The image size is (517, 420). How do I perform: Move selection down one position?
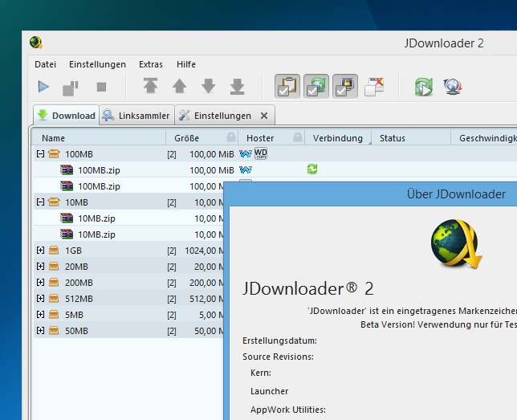coord(209,86)
